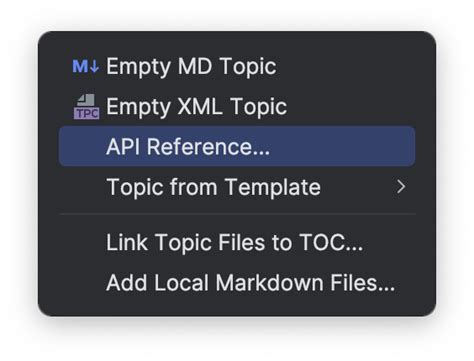This screenshot has height=361, width=474.
Task: Click the Topic from Template label text
Action: pos(213,187)
